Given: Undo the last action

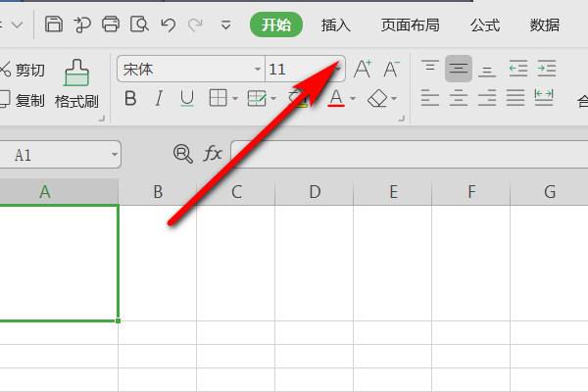Looking at the screenshot, I should [x=168, y=25].
